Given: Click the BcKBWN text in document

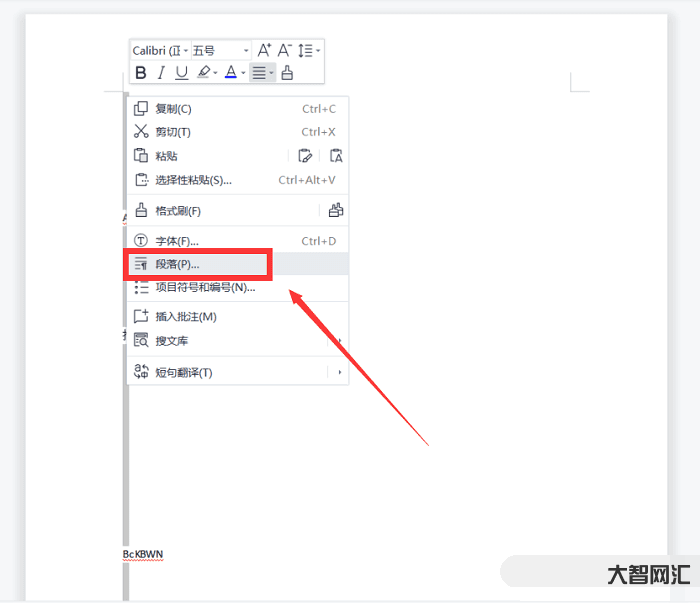Looking at the screenshot, I should click(143, 553).
